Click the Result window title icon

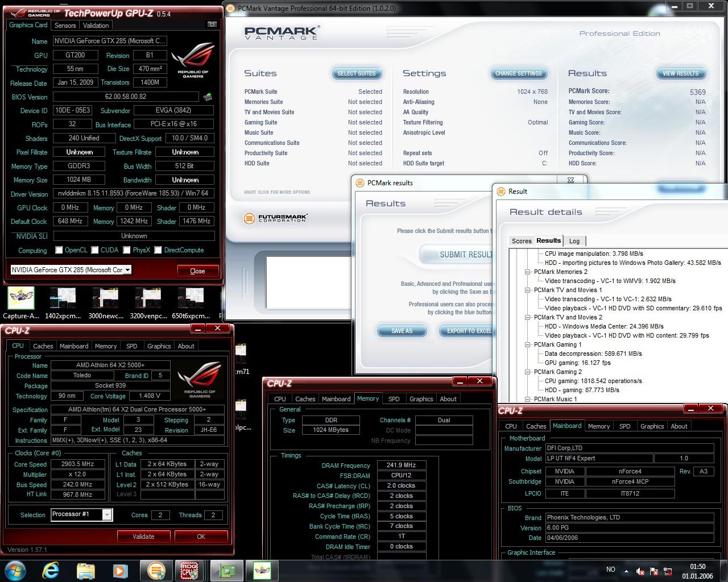(x=501, y=191)
